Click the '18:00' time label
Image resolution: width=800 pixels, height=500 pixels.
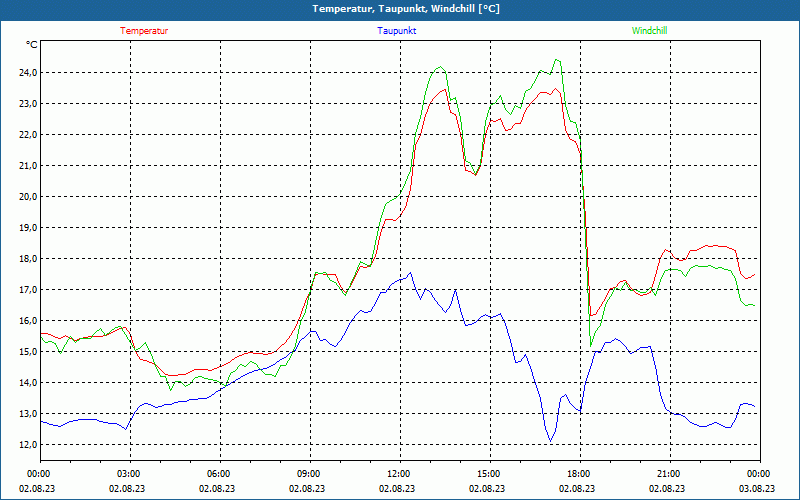tap(580, 474)
